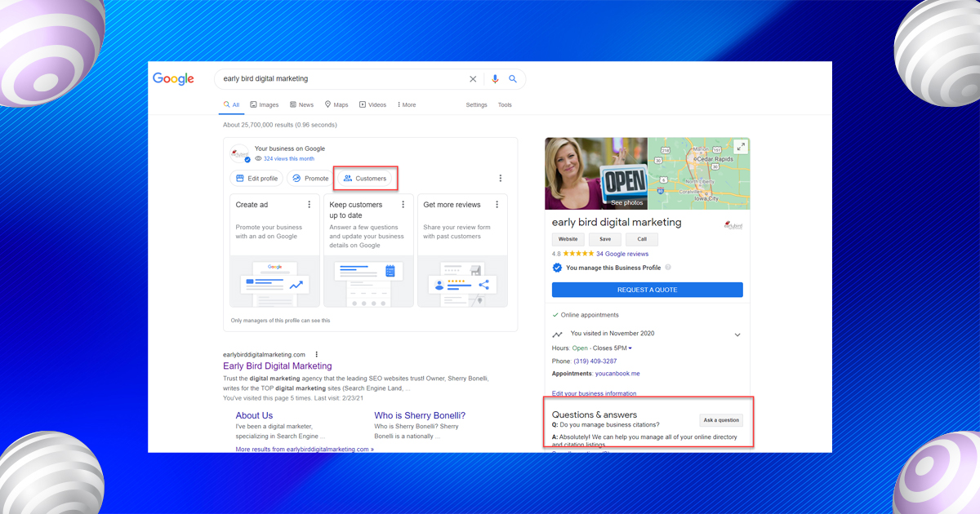Click the REQUEST A QUOTE button
980x514 pixels.
click(648, 290)
